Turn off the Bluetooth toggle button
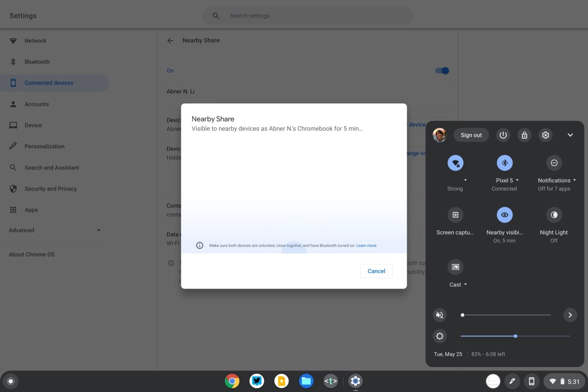This screenshot has width=588, height=392. tap(505, 163)
